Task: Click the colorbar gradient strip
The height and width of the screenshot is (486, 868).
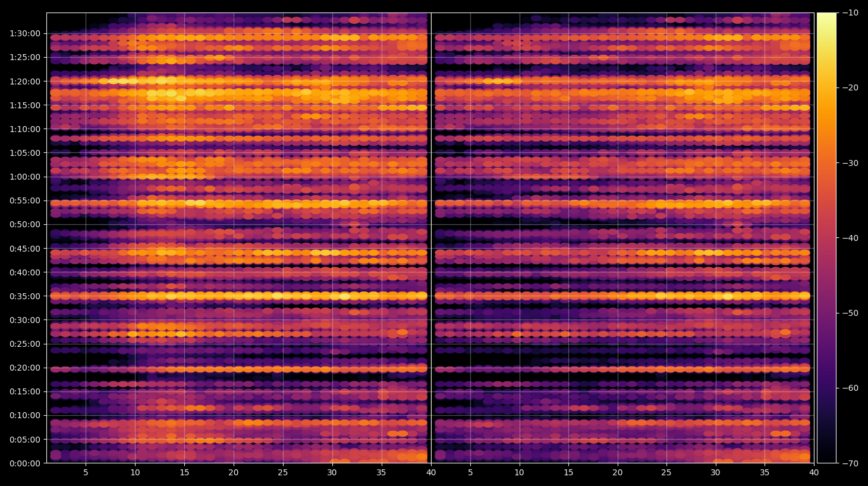Action: pos(826,238)
